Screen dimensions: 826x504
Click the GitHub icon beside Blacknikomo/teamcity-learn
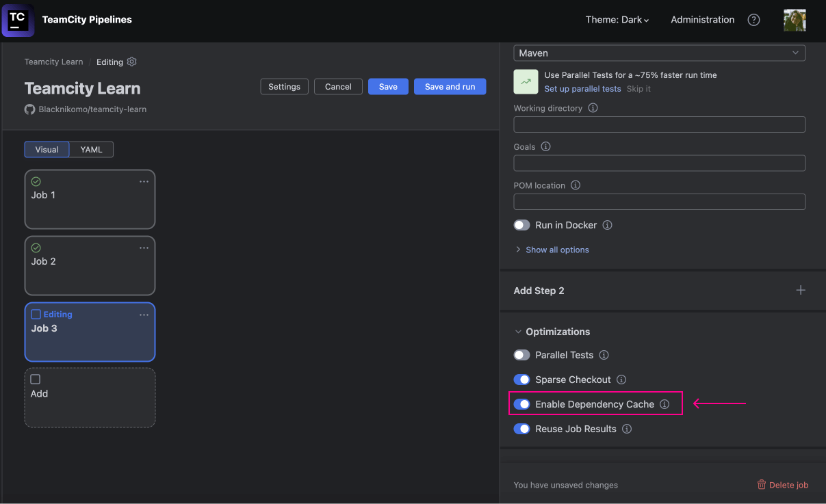pos(29,109)
